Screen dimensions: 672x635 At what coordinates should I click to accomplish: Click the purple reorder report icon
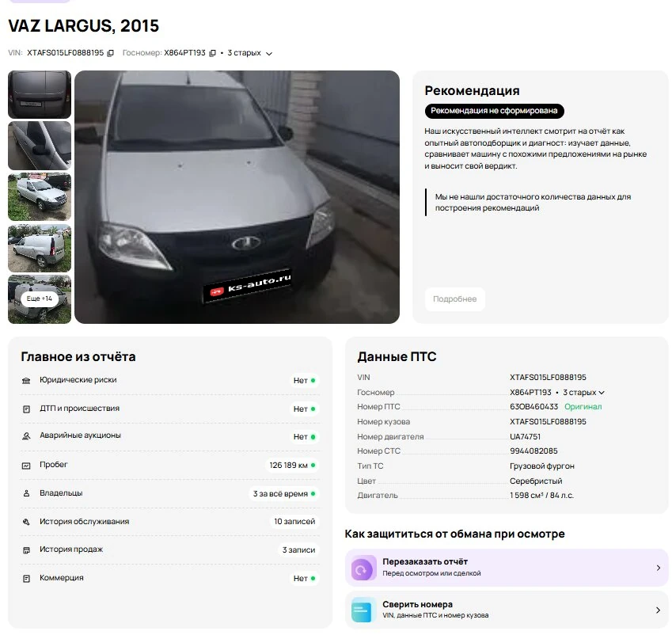363,568
